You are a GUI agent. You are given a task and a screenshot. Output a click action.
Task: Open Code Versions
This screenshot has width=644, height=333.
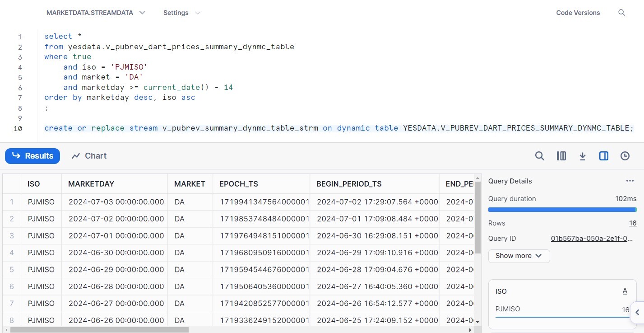[x=578, y=13]
